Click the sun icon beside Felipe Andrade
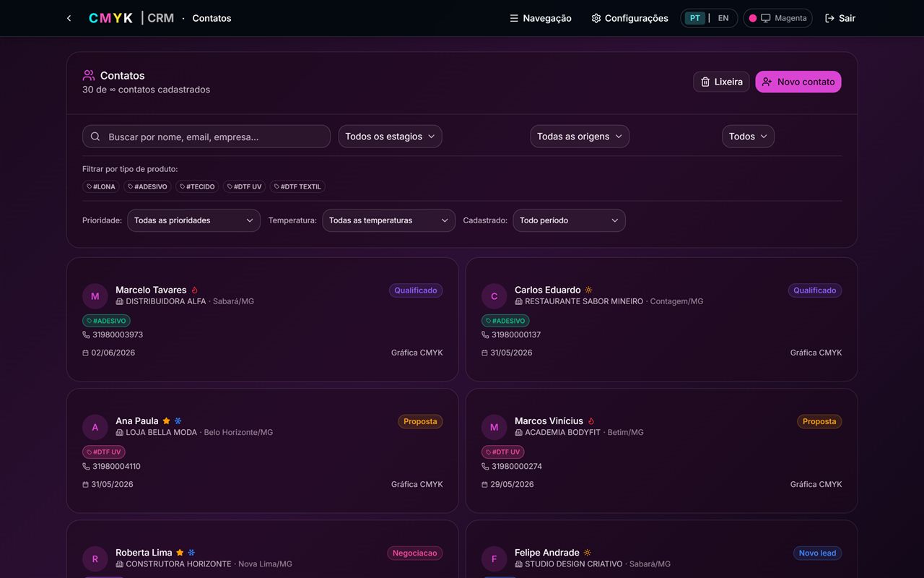Screen dimensions: 924x578 (587, 553)
